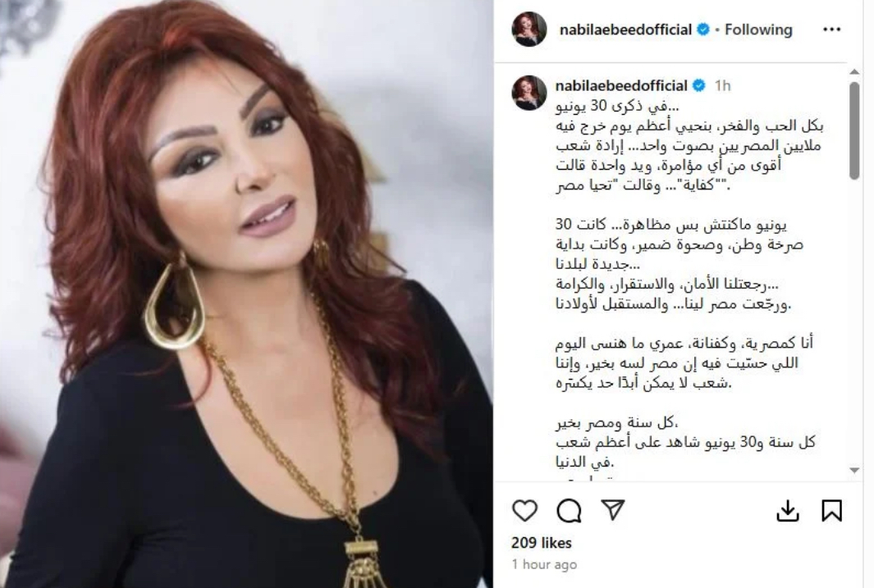The width and height of the screenshot is (874, 588).
Task: Open nabilaebeedofficial profile from the header
Action: click(x=625, y=30)
